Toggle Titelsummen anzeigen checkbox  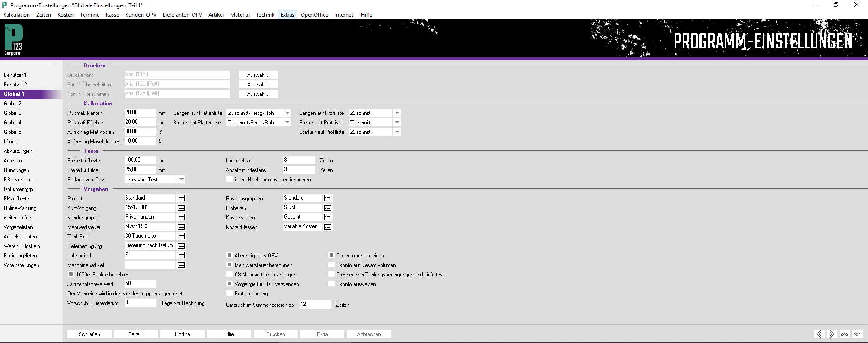click(x=331, y=255)
